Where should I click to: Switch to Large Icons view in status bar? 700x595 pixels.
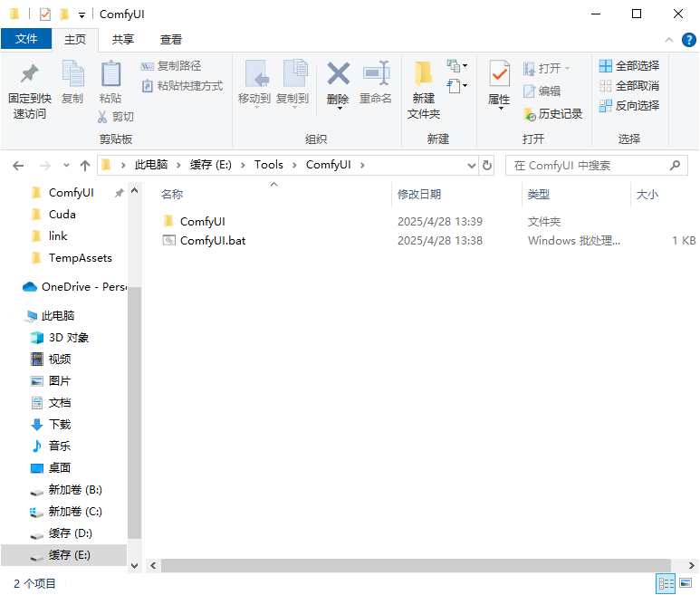pyautogui.click(x=686, y=583)
